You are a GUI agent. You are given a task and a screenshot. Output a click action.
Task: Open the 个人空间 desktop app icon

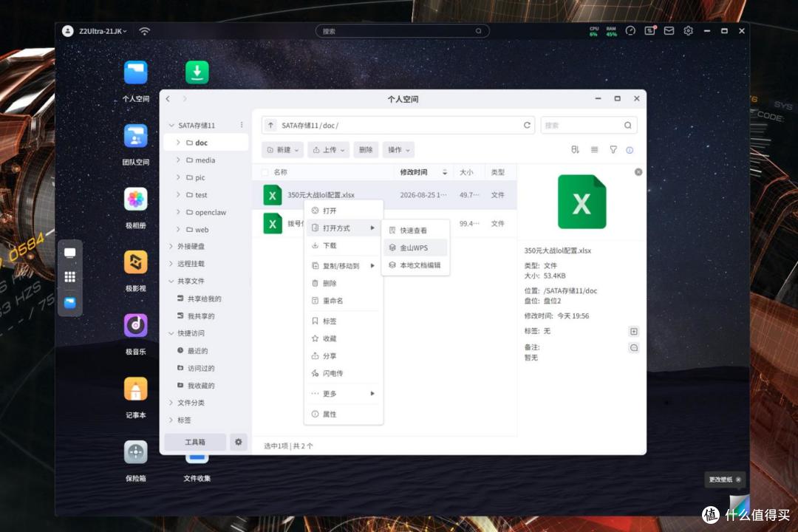pyautogui.click(x=135, y=73)
